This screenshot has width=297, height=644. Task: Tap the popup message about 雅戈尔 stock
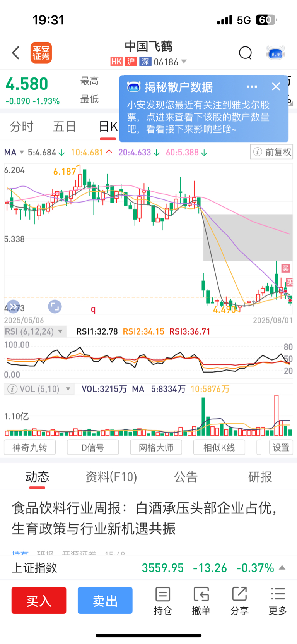point(198,117)
